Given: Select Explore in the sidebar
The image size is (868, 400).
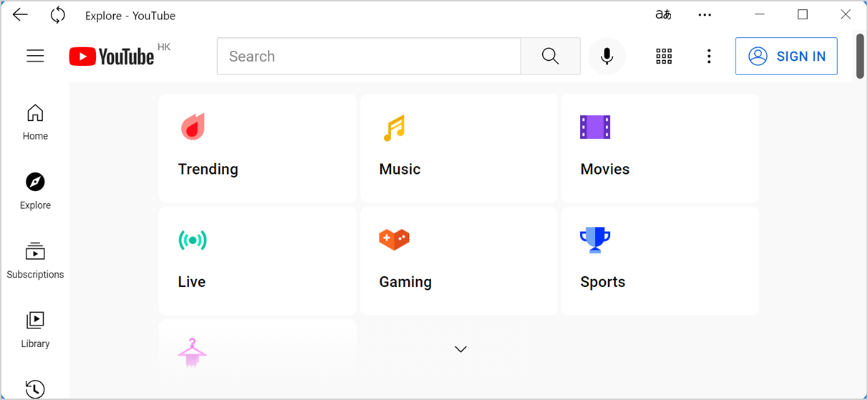Looking at the screenshot, I should (x=35, y=191).
